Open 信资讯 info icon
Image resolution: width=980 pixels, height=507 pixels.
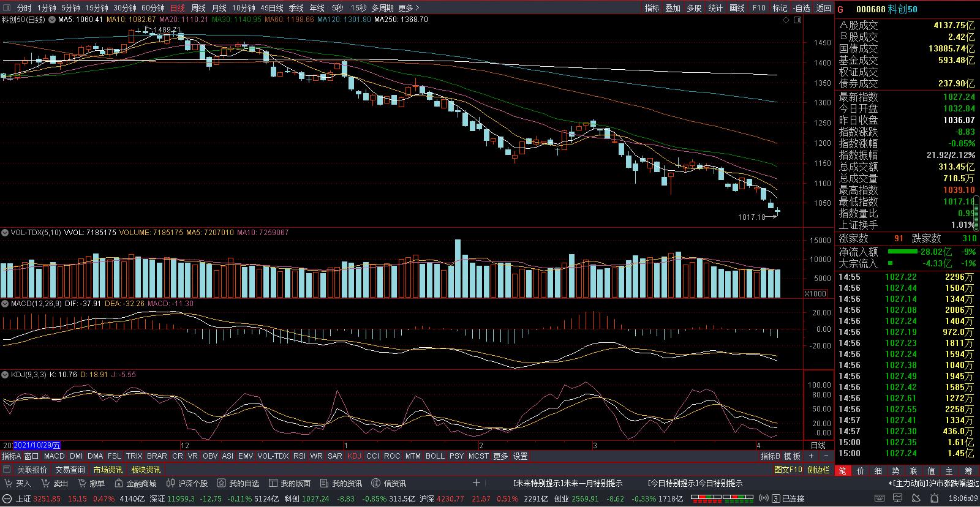click(x=376, y=484)
